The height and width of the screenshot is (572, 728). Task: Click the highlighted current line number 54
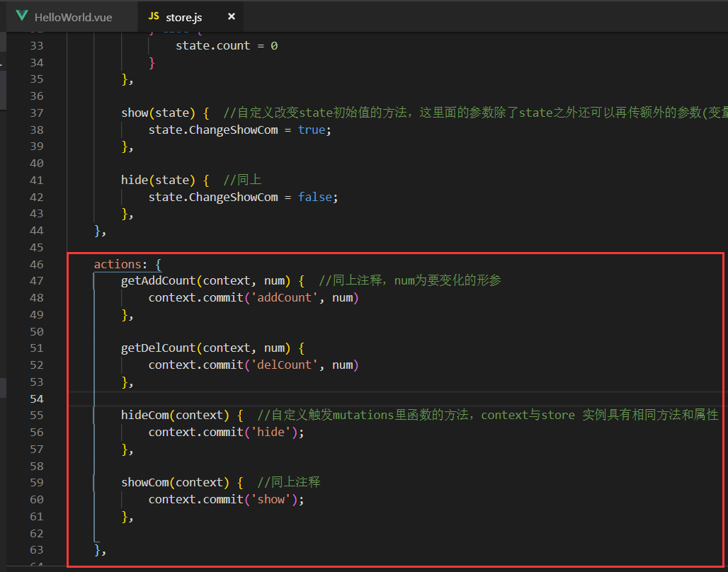point(37,399)
